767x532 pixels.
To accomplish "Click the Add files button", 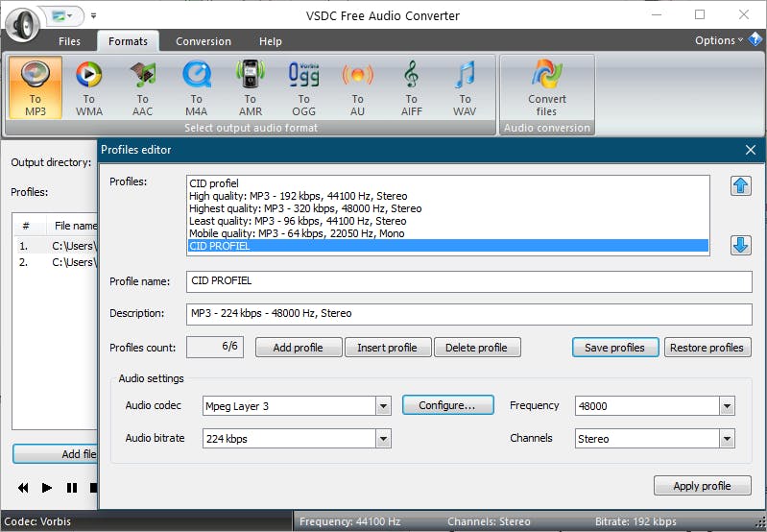I will point(56,454).
